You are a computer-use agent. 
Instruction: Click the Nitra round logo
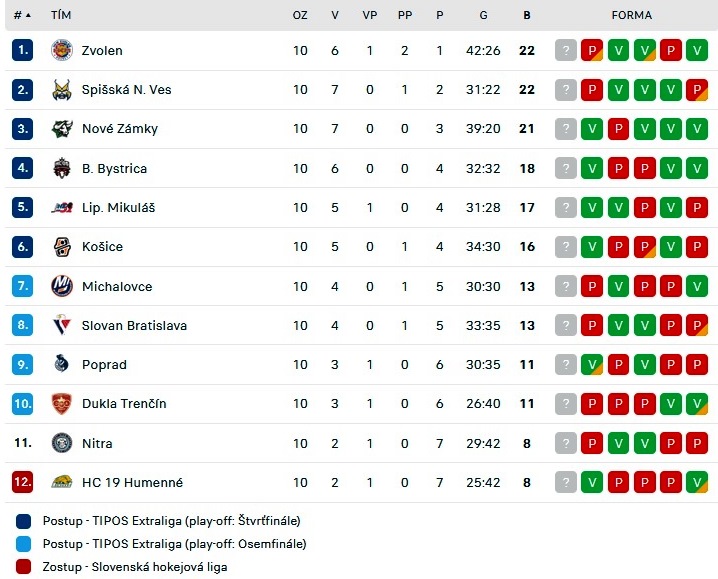click(x=62, y=443)
